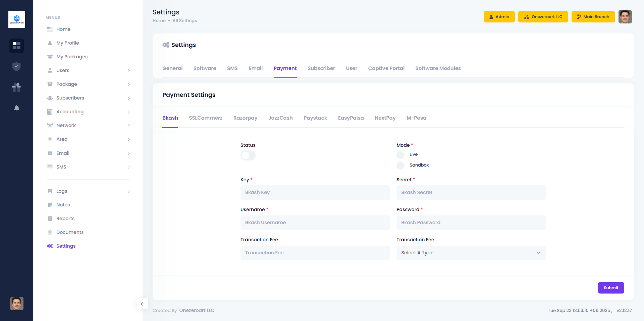Click the shield checkmark icon in sidebar
644x321 pixels.
[x=16, y=67]
